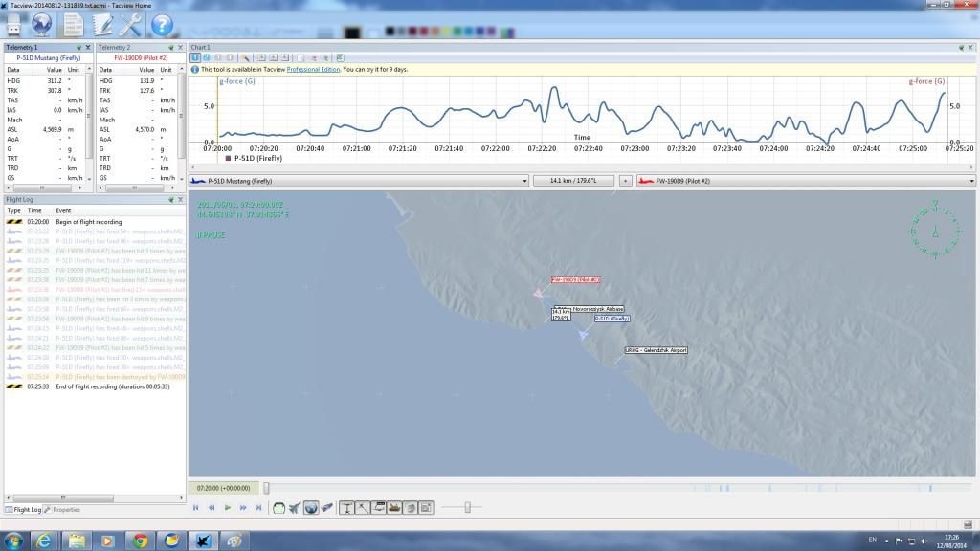Toggle the globe terrain view button below map
This screenshot has height=551, width=980.
[x=311, y=508]
